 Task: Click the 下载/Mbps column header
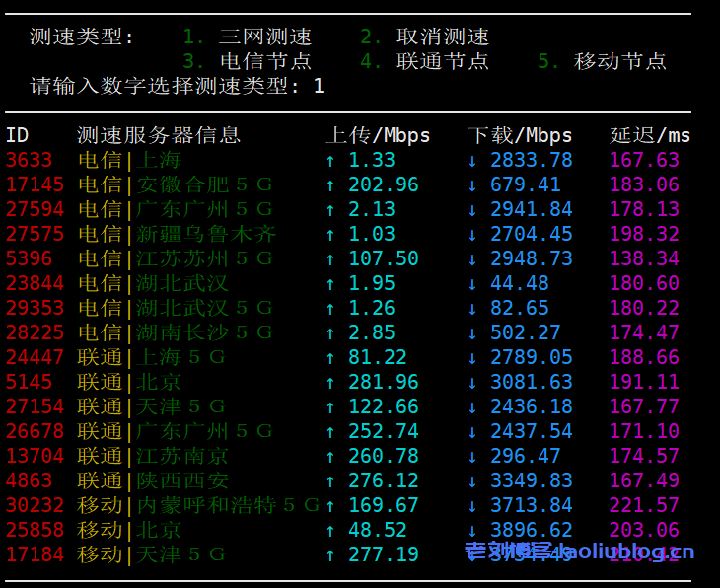[x=520, y=135]
